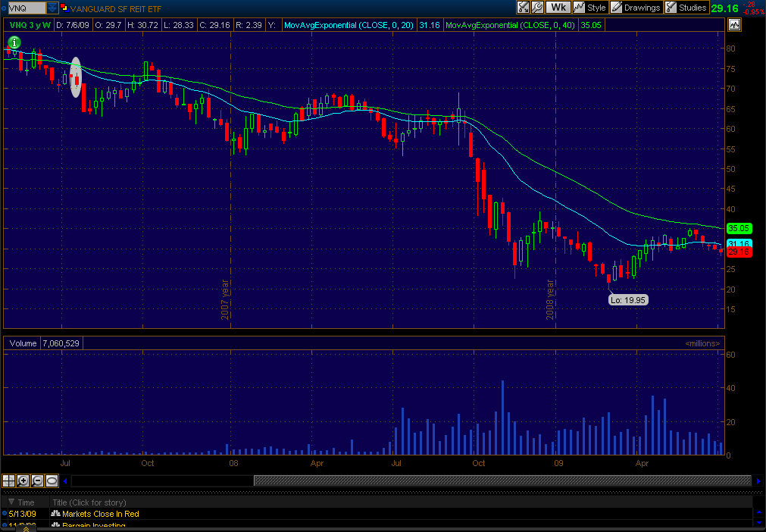
Task: Sort news by the Time column
Action: click(x=27, y=502)
